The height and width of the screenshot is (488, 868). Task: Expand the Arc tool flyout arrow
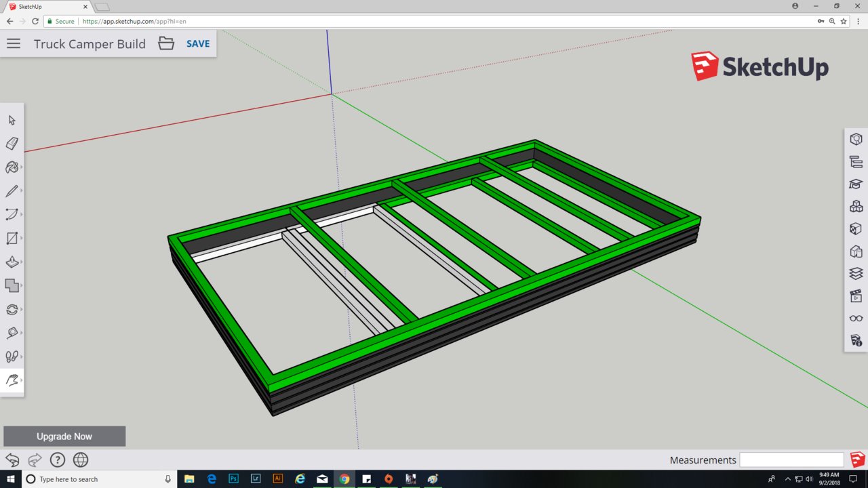pos(22,215)
